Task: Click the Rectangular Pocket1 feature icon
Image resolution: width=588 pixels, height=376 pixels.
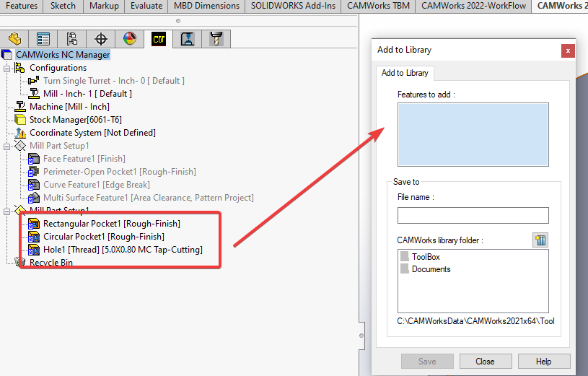Action: 34,224
